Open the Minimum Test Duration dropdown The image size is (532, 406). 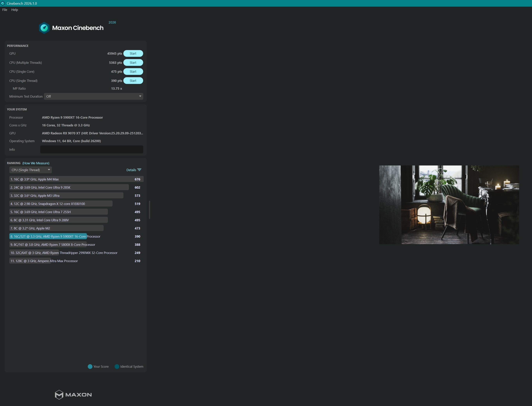coord(93,96)
